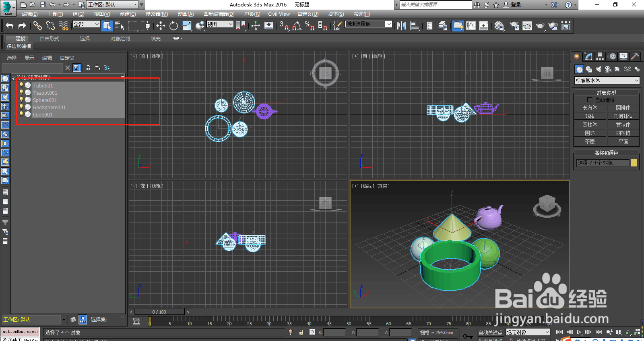644x341 pixels.
Task: Click the 球体 sphere button
Action: pyautogui.click(x=590, y=116)
